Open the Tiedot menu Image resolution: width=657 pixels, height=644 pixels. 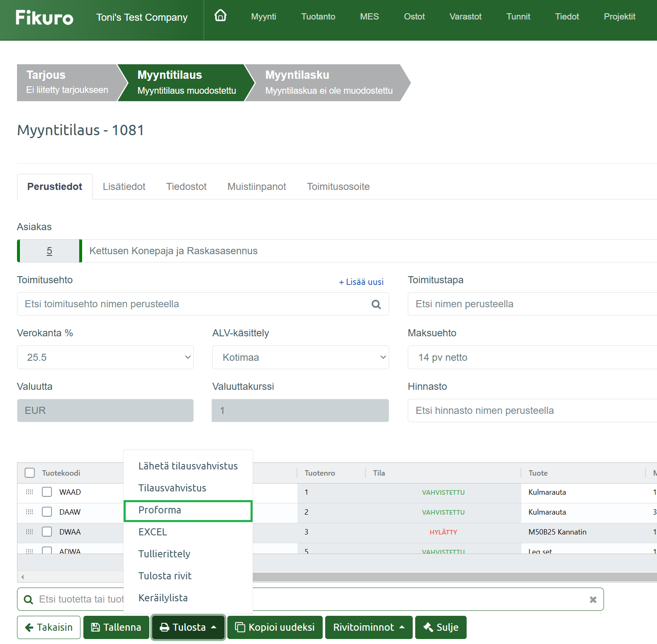(567, 17)
